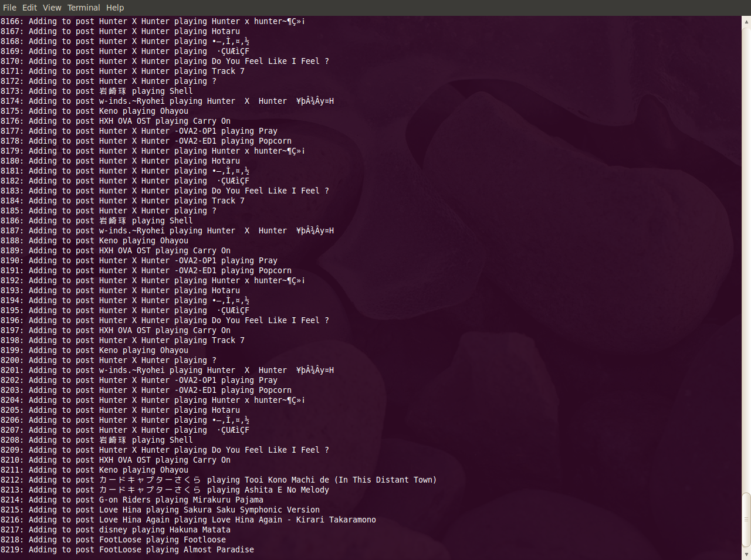Click line 8191 '-OVA2-ED1 playing Popcorn'
The width and height of the screenshot is (751, 560).
[x=233, y=271]
